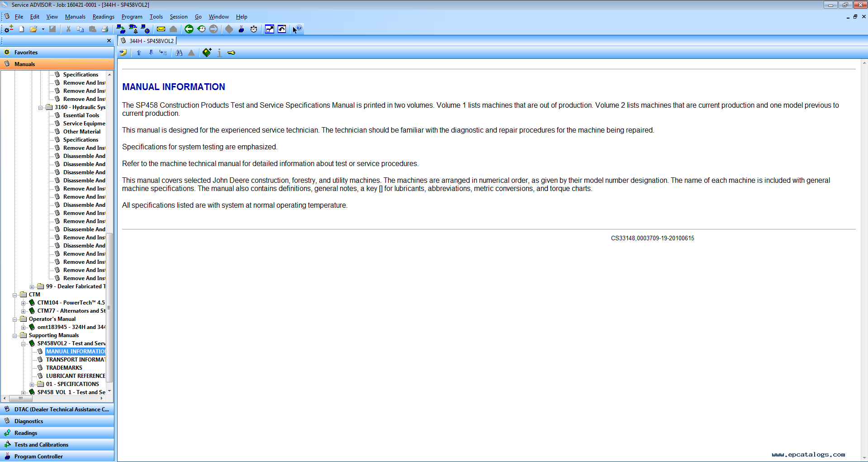Open the Readings menu

pyautogui.click(x=103, y=17)
